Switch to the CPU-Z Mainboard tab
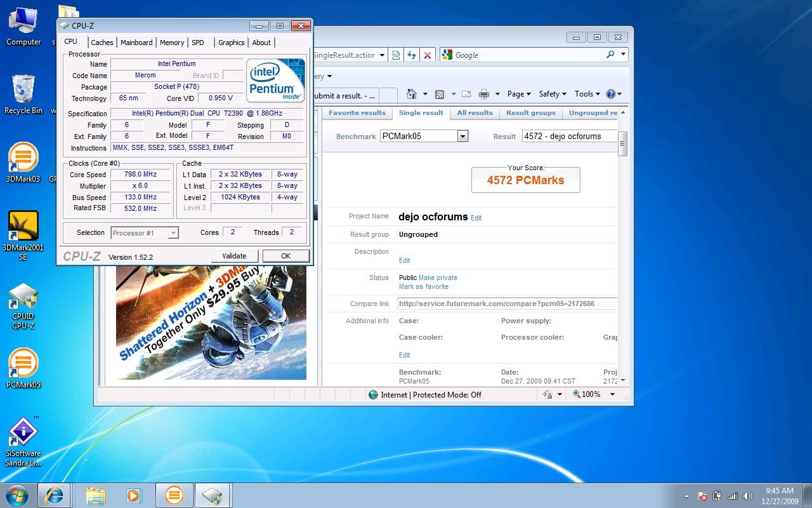Viewport: 812px width, 508px height. click(x=136, y=43)
